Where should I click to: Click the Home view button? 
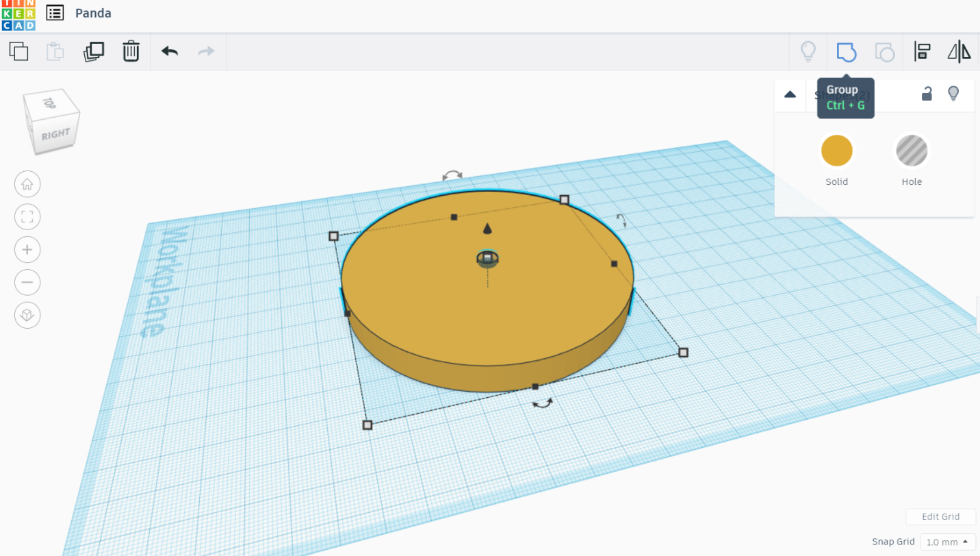(x=27, y=184)
